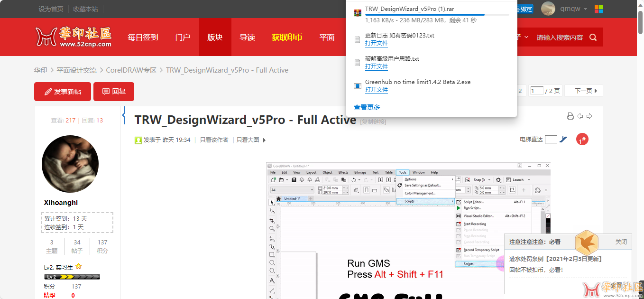Open the 每日签到 nav item

(x=143, y=37)
